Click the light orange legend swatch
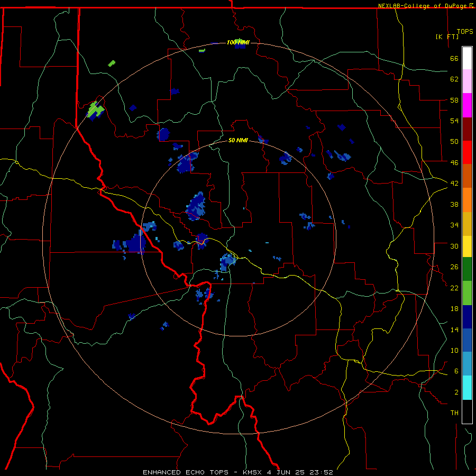 [467, 200]
